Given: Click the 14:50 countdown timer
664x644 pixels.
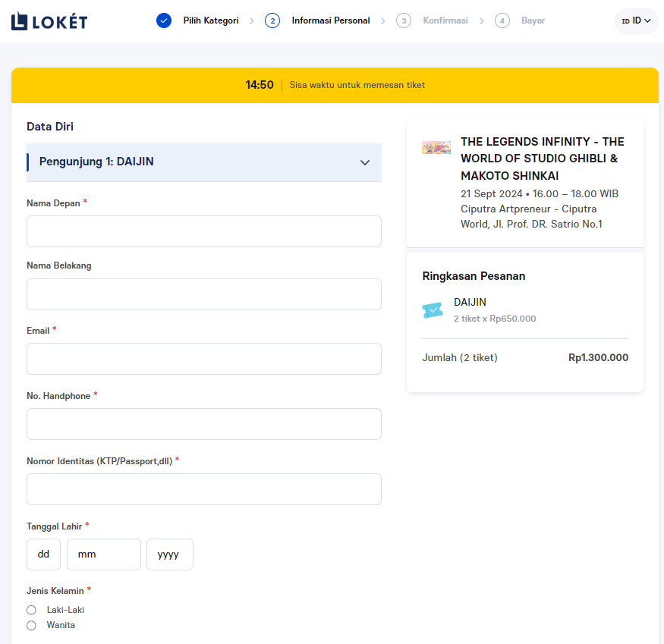Looking at the screenshot, I should click(x=260, y=85).
